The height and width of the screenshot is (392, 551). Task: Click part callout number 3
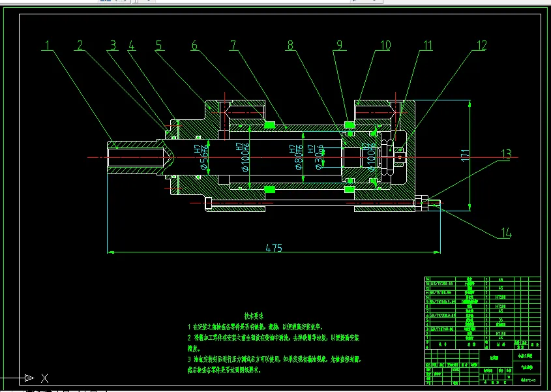pyautogui.click(x=113, y=46)
